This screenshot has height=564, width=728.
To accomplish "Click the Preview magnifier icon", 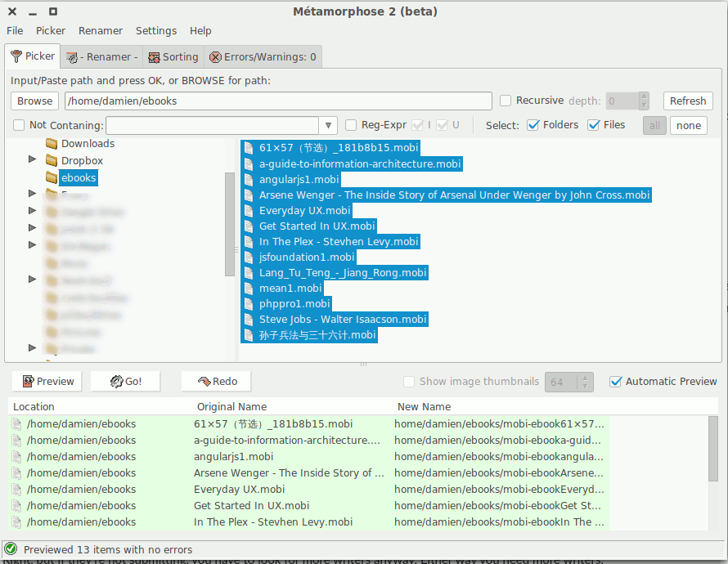I will 27,381.
